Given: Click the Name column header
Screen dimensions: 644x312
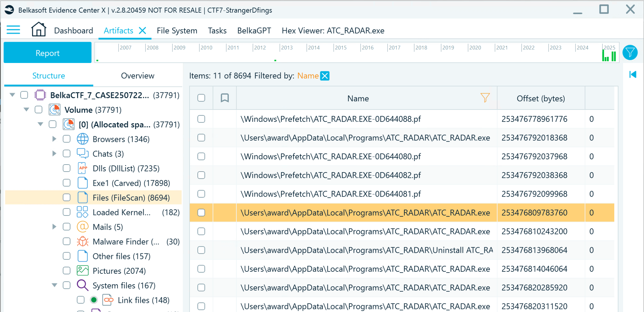Looking at the screenshot, I should click(x=358, y=98).
